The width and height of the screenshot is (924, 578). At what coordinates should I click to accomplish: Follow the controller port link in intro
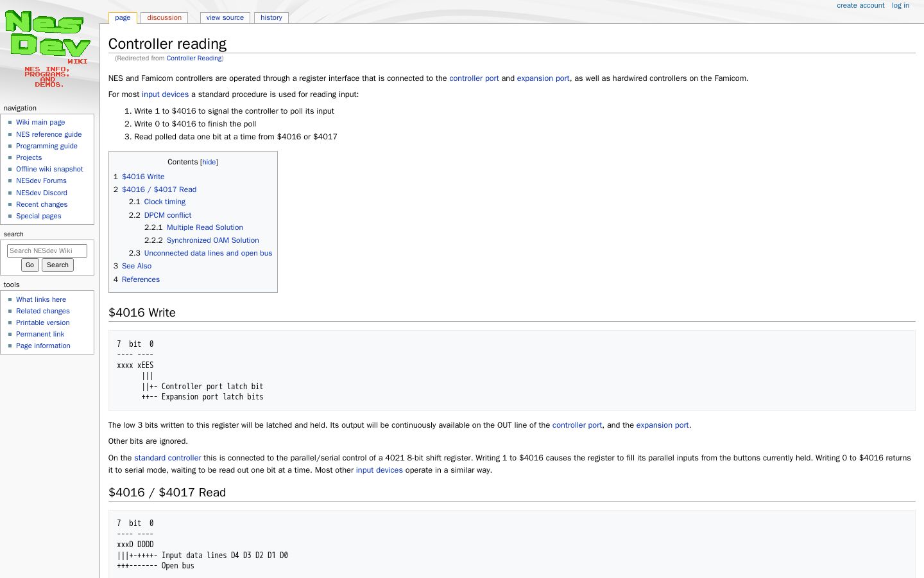pyautogui.click(x=474, y=78)
